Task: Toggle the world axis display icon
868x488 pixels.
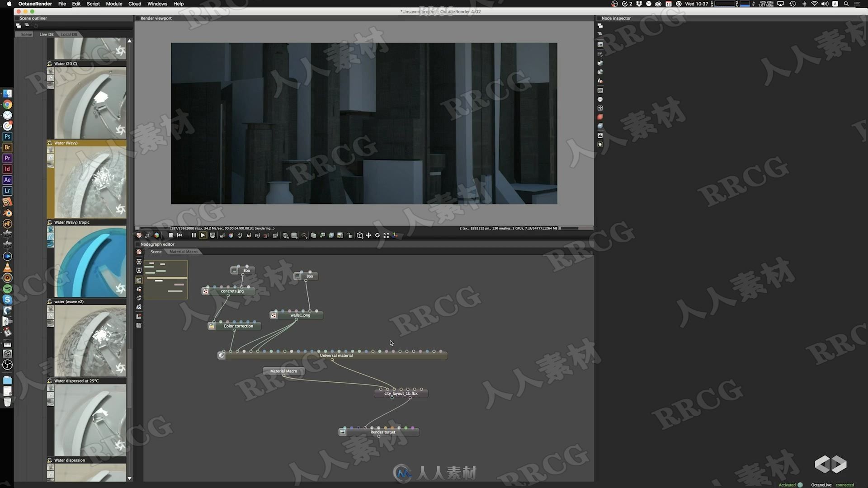Action: tap(395, 235)
